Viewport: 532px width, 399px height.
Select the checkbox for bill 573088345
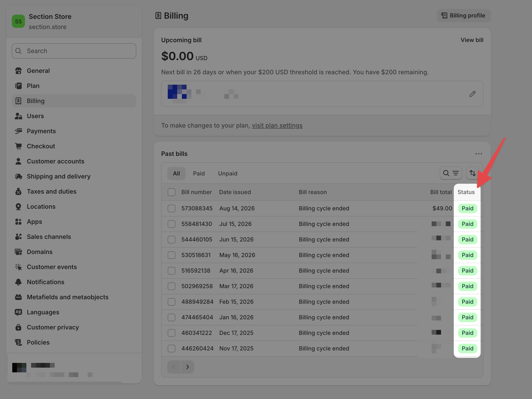(172, 208)
